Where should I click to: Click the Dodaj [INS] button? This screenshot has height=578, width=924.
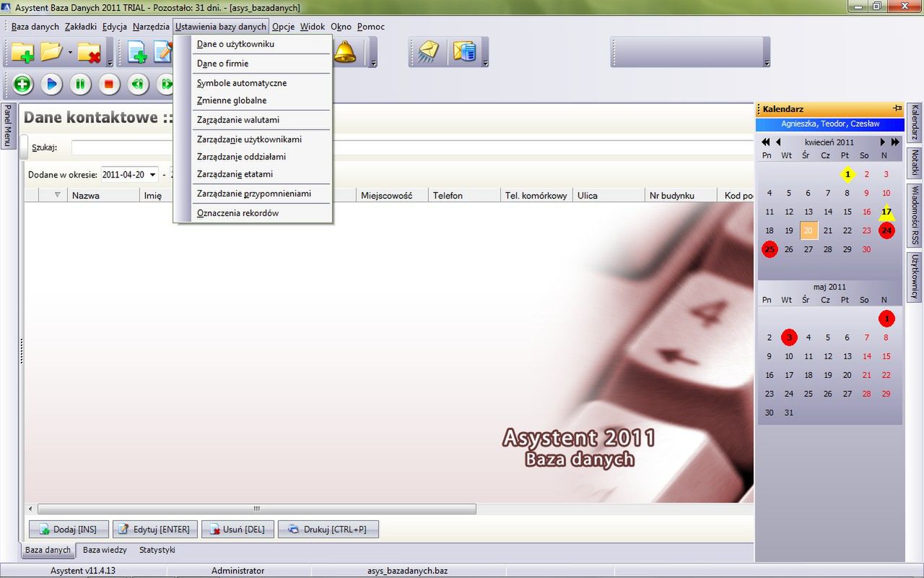point(69,530)
